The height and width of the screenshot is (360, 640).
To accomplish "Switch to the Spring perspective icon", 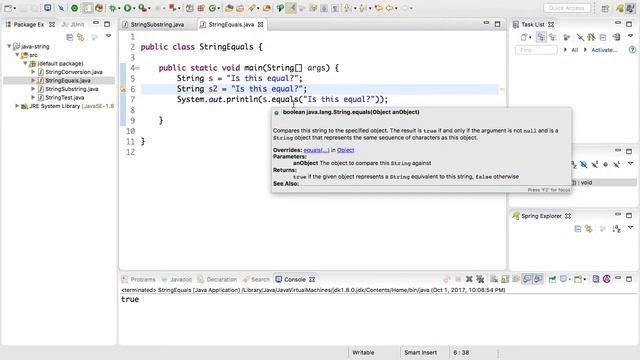I will pos(620,8).
